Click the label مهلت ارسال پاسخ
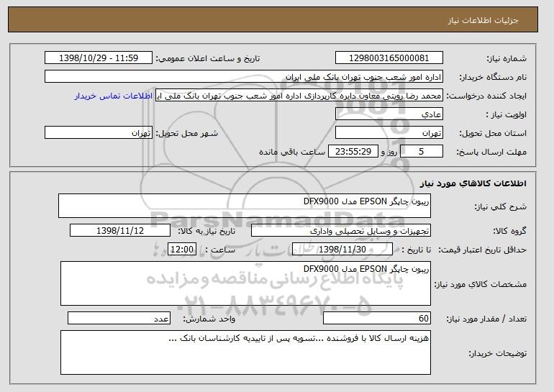The height and width of the screenshot is (392, 554). click(491, 152)
